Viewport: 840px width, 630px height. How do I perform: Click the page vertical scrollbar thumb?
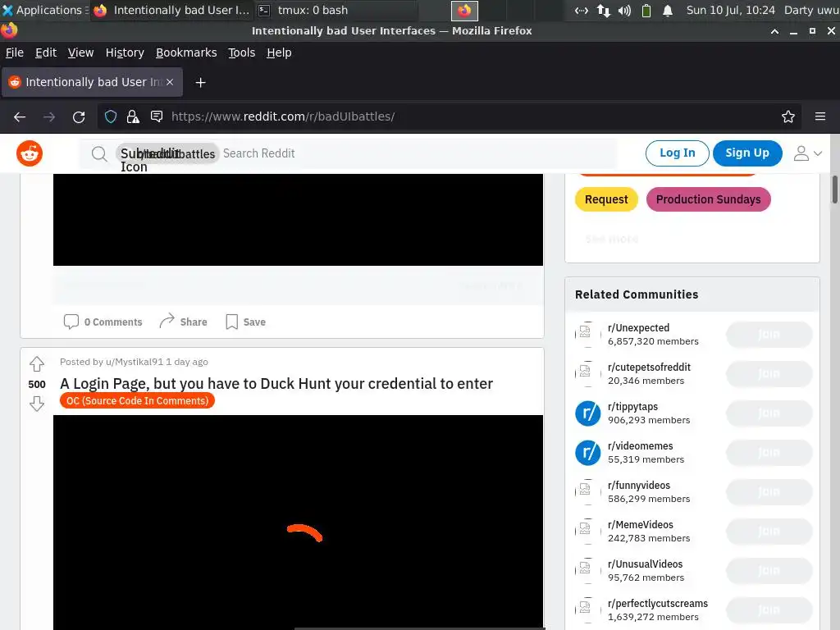834,189
